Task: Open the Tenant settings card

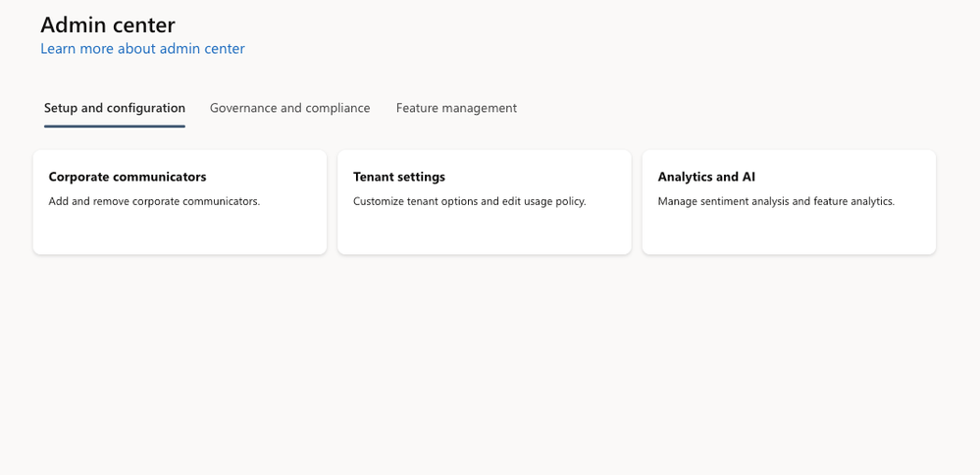Action: (484, 202)
